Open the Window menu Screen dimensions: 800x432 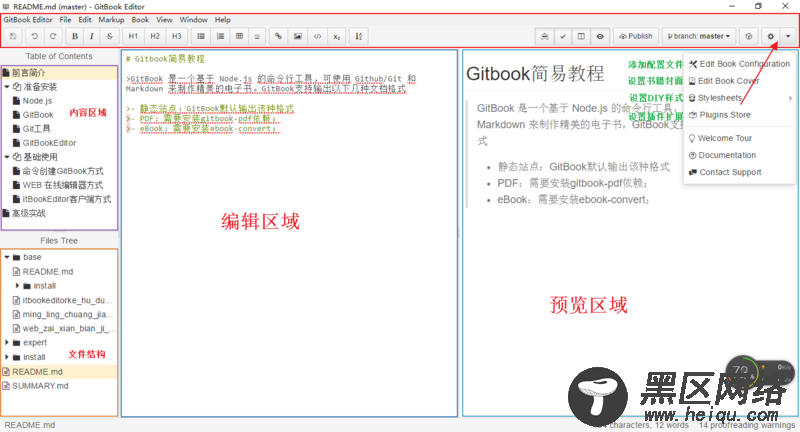pos(193,19)
